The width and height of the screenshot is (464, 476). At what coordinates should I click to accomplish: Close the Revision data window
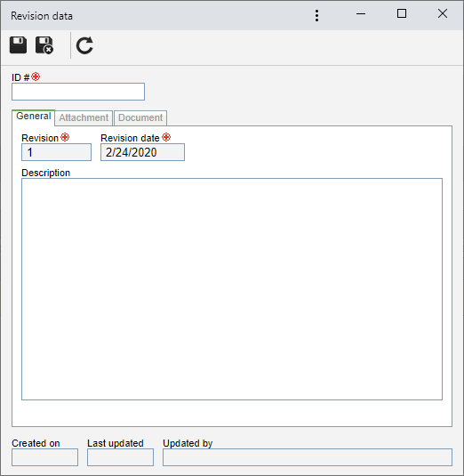pos(443,13)
